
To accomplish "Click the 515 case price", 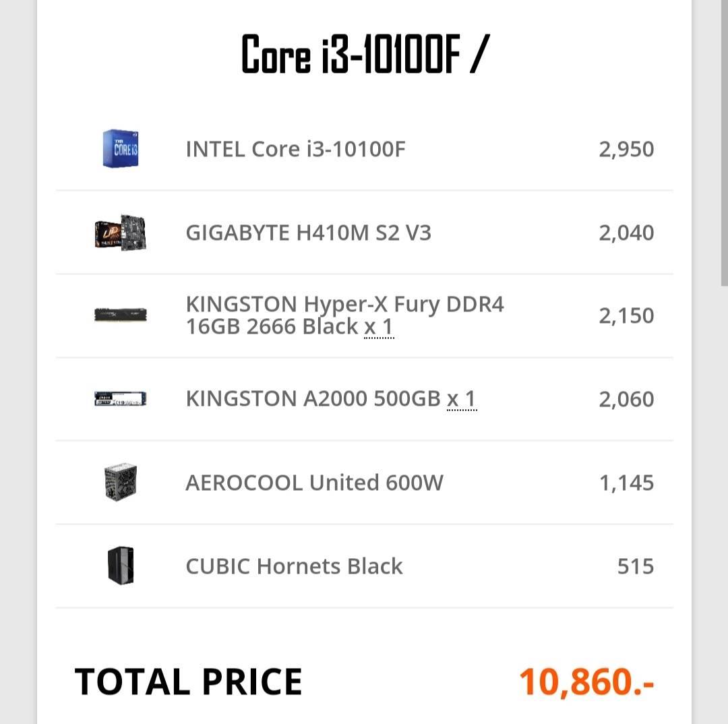I will coord(636,566).
